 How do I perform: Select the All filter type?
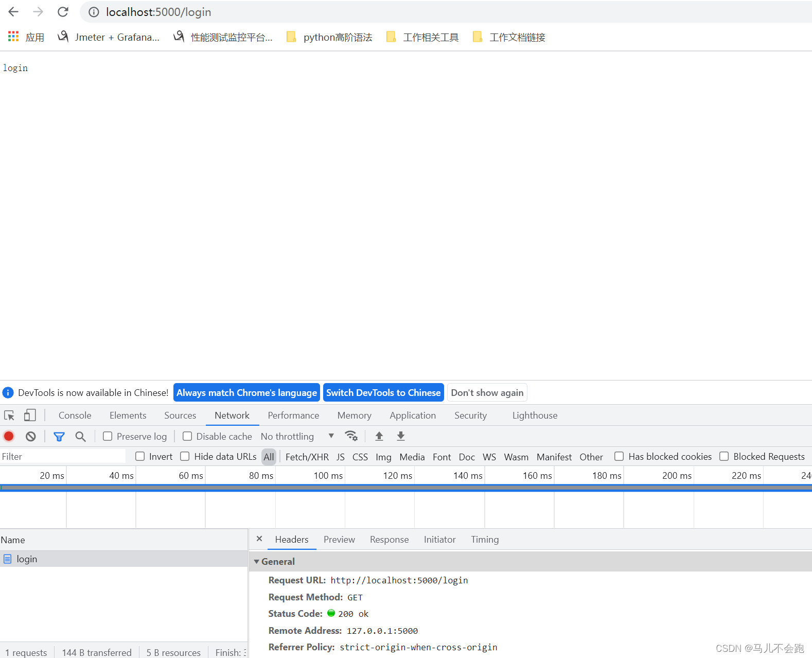click(269, 457)
